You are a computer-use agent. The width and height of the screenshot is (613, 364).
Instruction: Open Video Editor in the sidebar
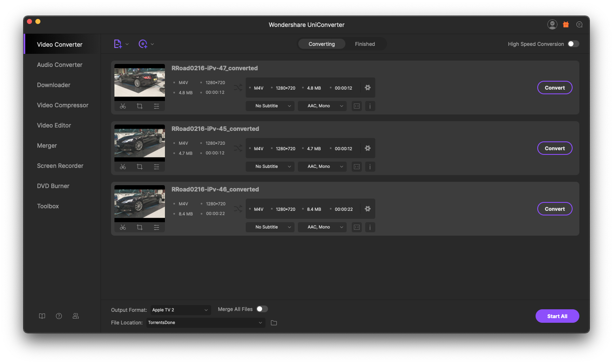click(x=62, y=125)
